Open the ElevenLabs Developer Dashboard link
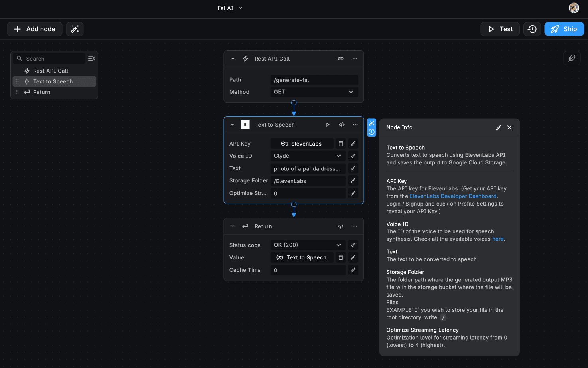The width and height of the screenshot is (588, 368). click(453, 196)
